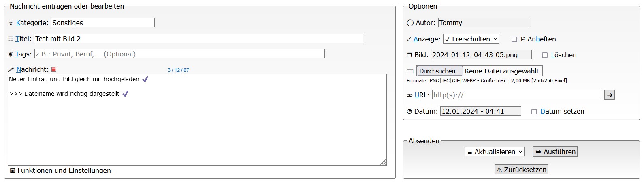The image size is (644, 187).
Task: Click the Zurücksetzen button
Action: (521, 170)
